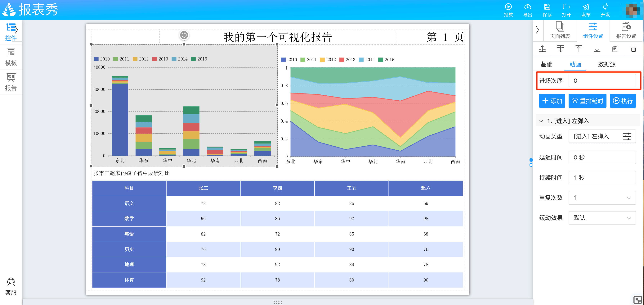
Task: Switch to 页面列表 tab
Action: pos(560,30)
